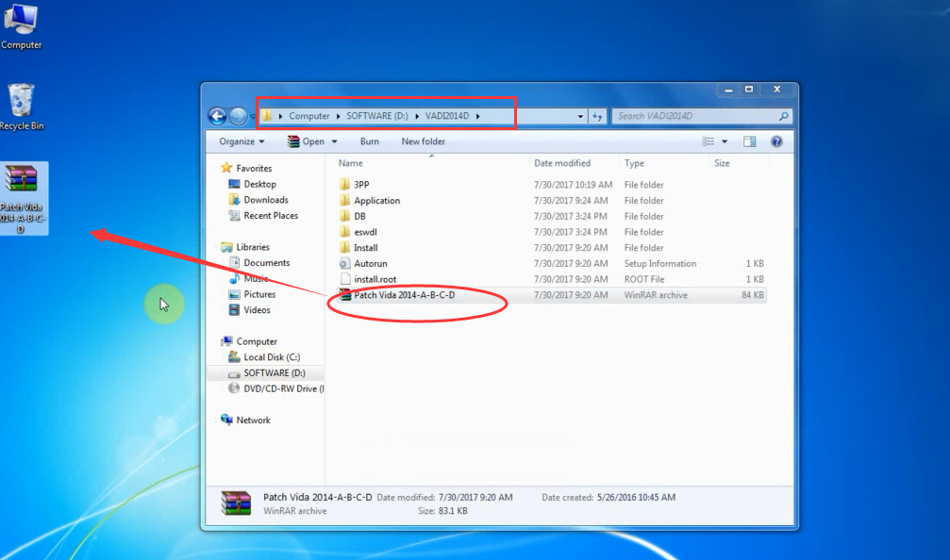Screen dimensions: 950x560
Task: Click the Computer breadcrumb in address bar
Action: (309, 116)
